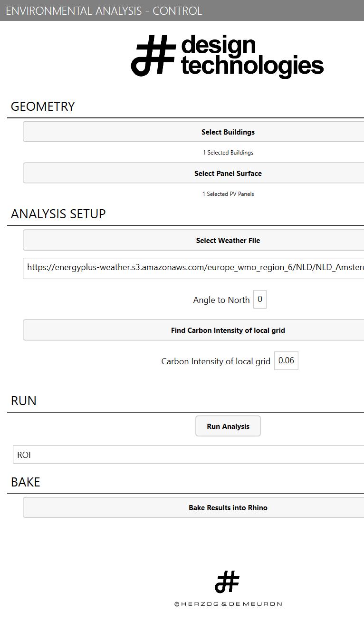This screenshot has height=622, width=364.
Task: Open the ROI results selector
Action: (x=190, y=455)
